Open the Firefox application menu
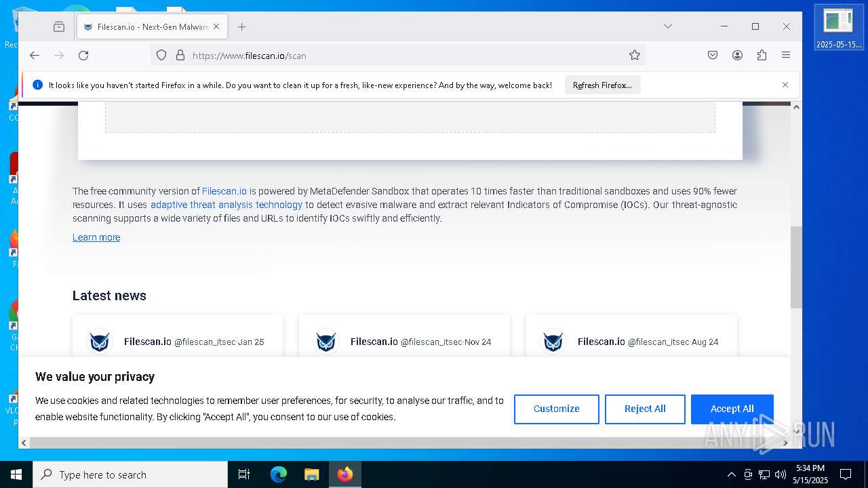The image size is (868, 488). 786,56
